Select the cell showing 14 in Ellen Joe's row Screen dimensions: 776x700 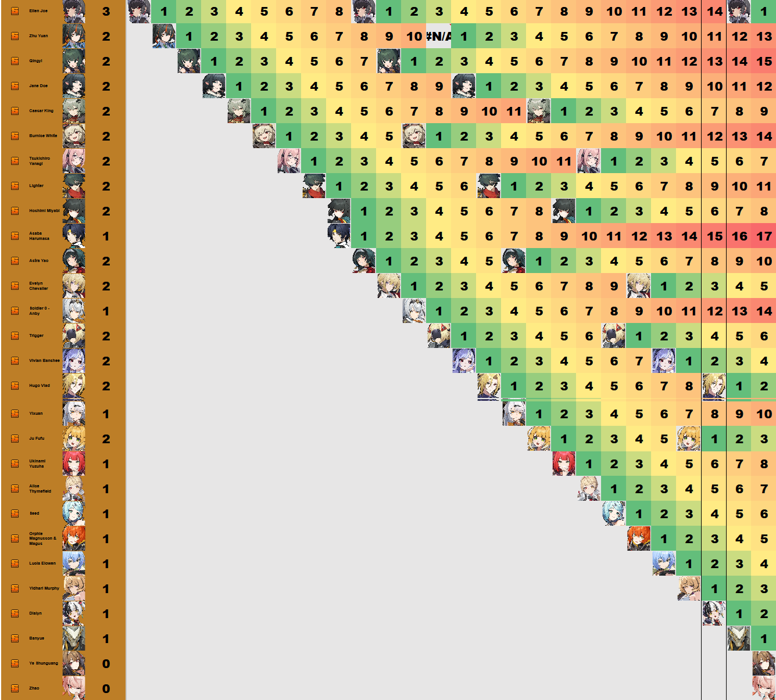(714, 11)
